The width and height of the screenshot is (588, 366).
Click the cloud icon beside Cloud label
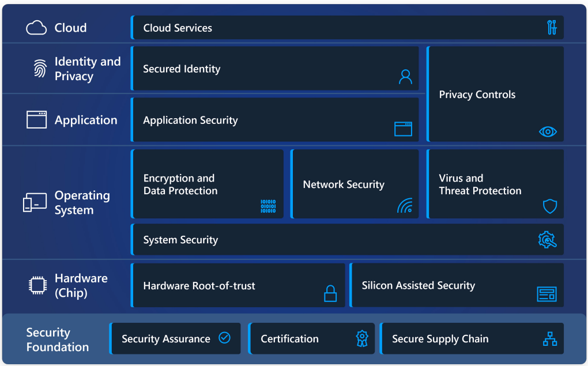[36, 28]
